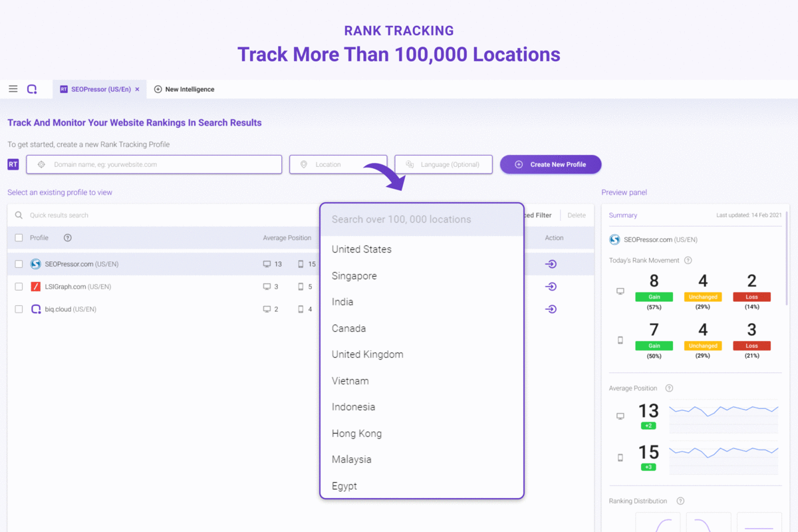
Task: Open SEOPressor.com profile with arrow icon
Action: [551, 264]
